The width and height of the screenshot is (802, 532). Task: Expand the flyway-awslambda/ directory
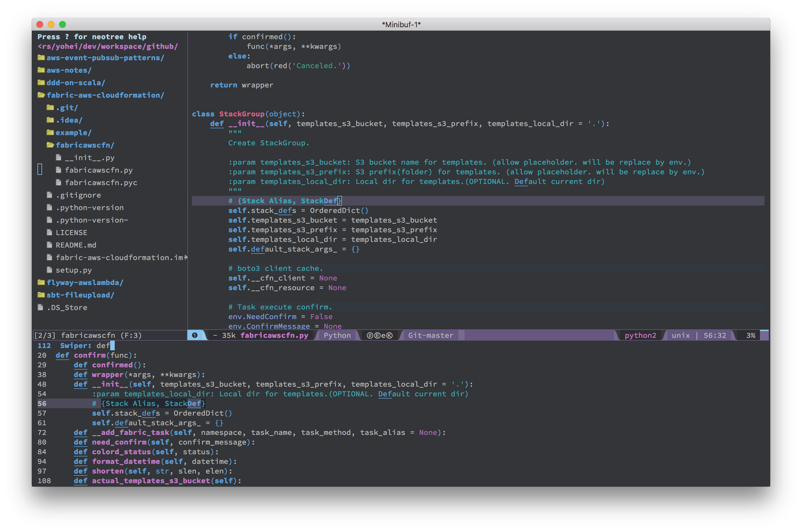pyautogui.click(x=85, y=283)
